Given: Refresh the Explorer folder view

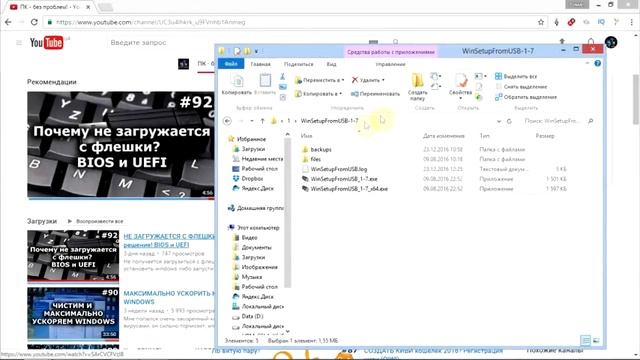Looking at the screenshot, I should (x=509, y=121).
